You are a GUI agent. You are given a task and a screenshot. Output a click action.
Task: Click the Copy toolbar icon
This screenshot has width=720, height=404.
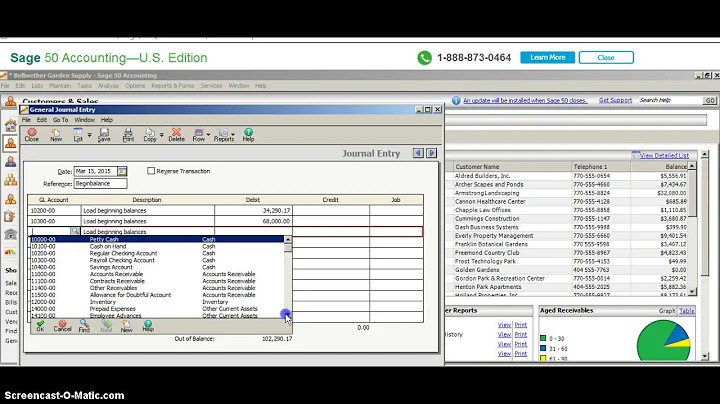(150, 135)
